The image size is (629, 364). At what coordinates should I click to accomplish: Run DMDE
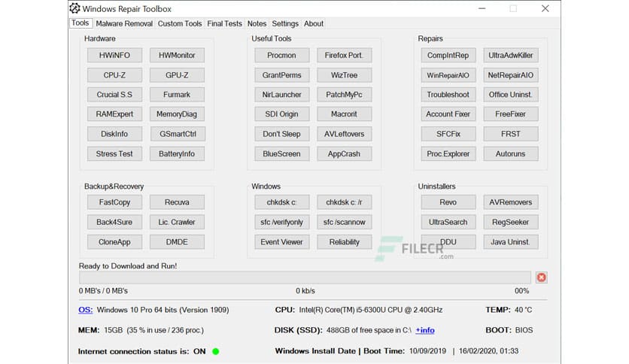pos(177,242)
